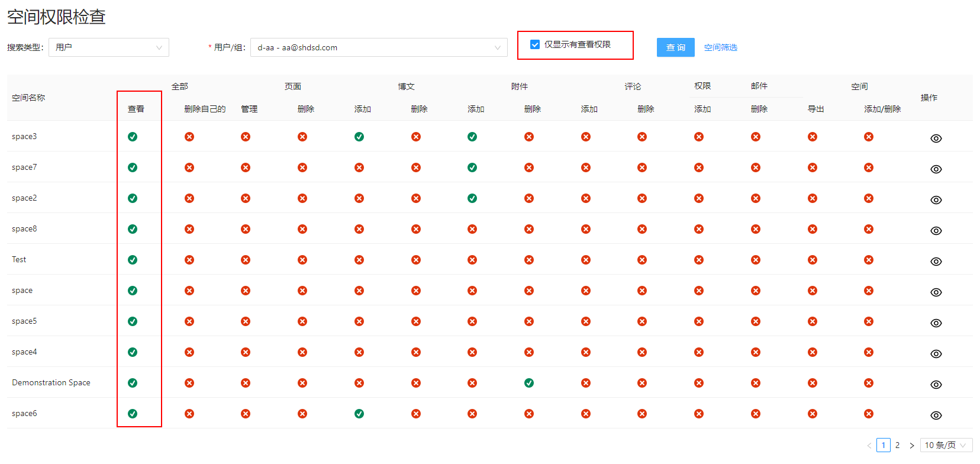Click green view checkmark for space8
980x464 pixels.
click(x=133, y=229)
